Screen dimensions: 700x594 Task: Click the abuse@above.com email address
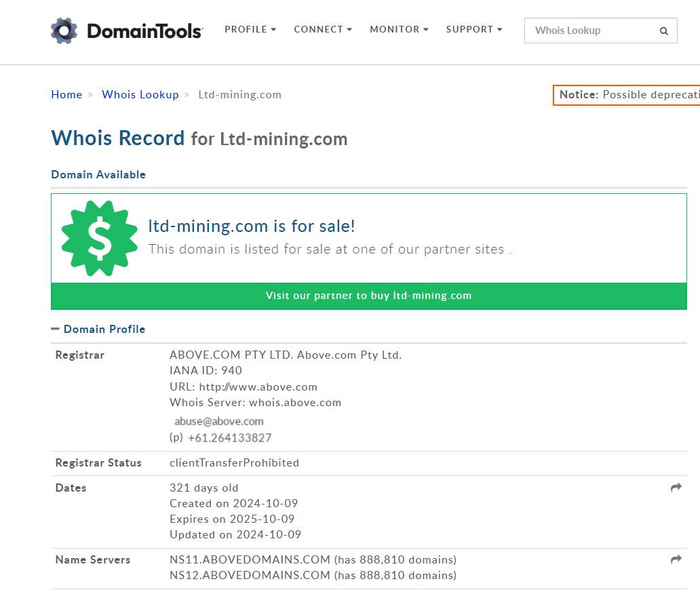pos(219,421)
